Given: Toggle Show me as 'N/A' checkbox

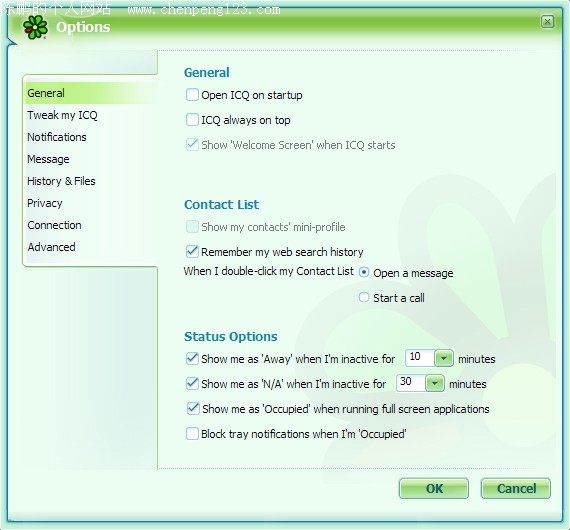Looking at the screenshot, I should [192, 384].
